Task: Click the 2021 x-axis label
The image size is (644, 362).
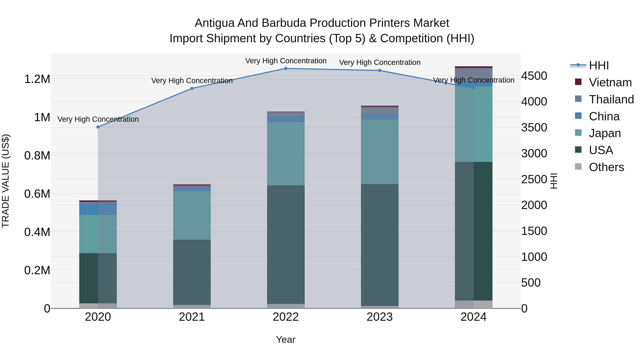Action: click(192, 317)
